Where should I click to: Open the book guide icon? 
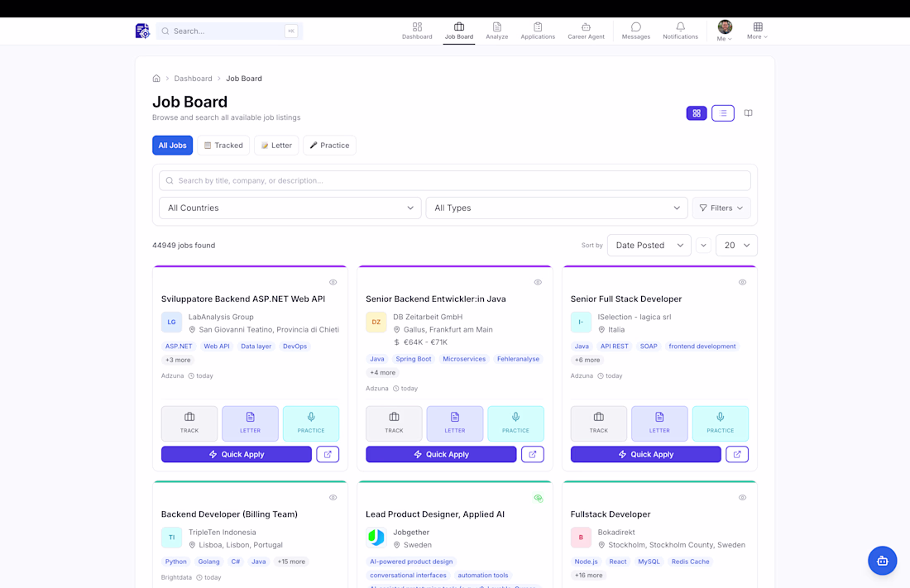coord(748,113)
